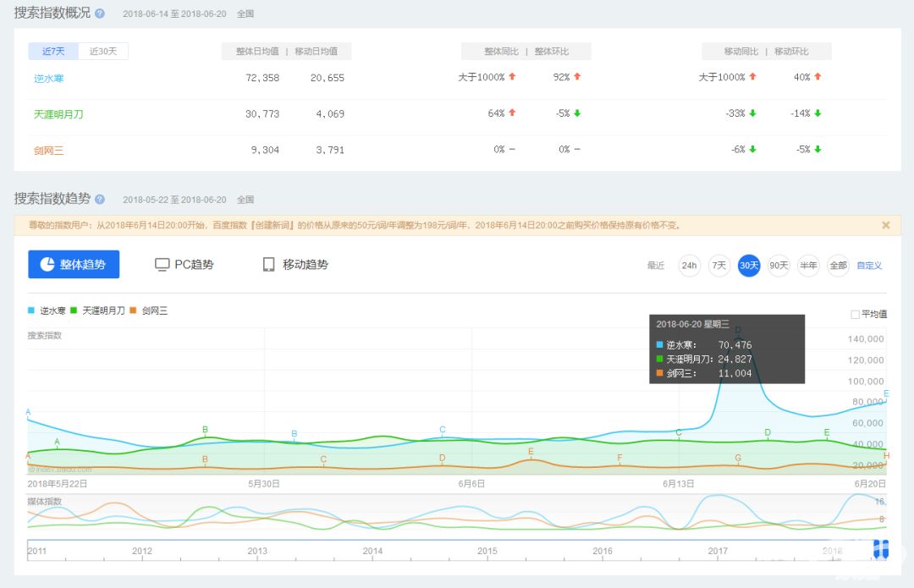The height and width of the screenshot is (588, 914).
Task: Click the 移动日均值 column header
Action: (316, 52)
